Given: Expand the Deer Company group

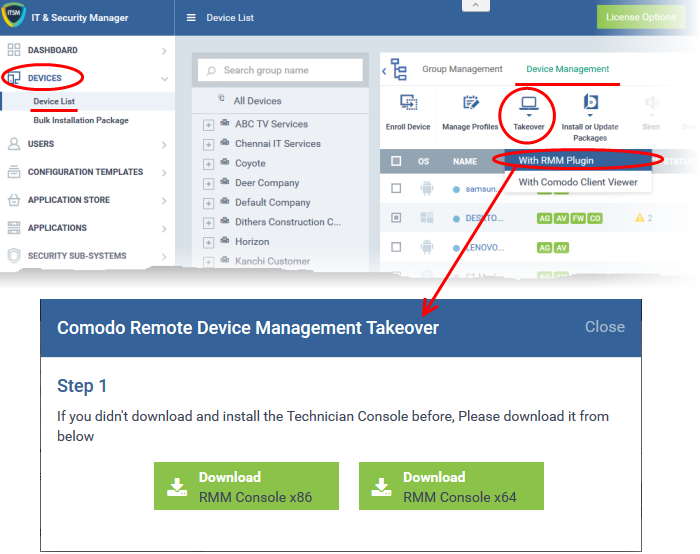Looking at the screenshot, I should point(208,184).
